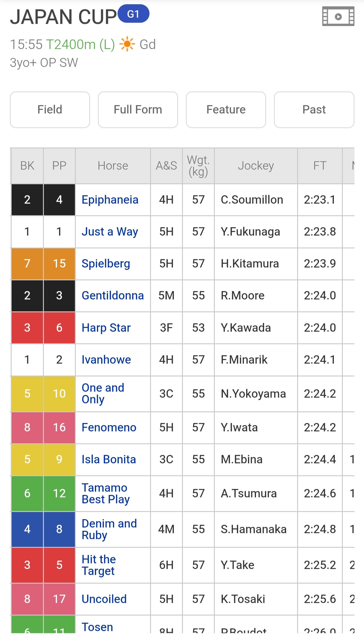View Spielberg horse details
The width and height of the screenshot is (364, 634).
(x=106, y=264)
